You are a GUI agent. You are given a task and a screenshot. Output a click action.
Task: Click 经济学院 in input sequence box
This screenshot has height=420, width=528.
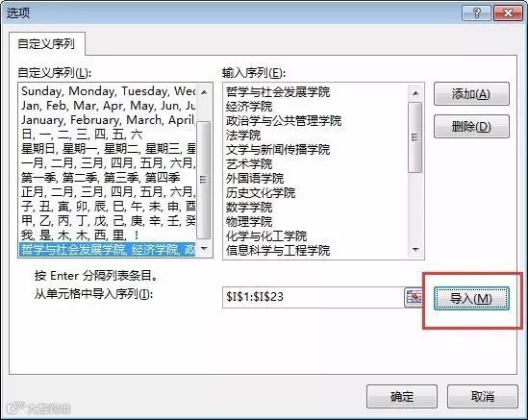(249, 107)
